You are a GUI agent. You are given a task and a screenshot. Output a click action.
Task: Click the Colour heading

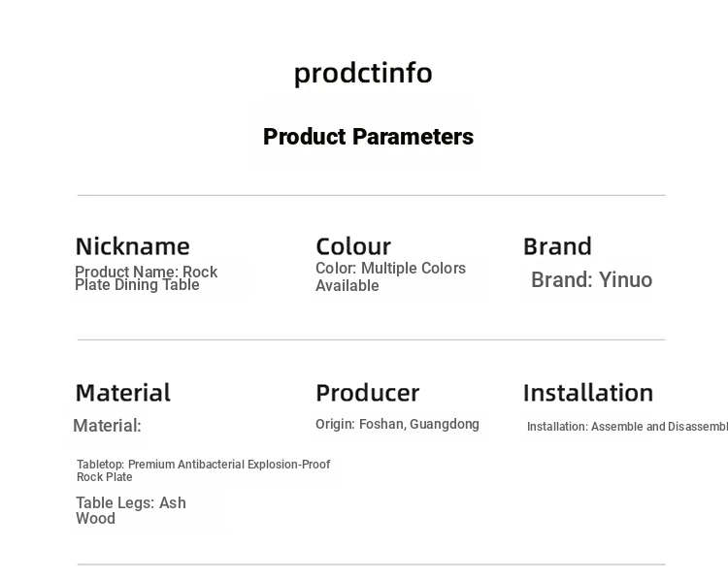[353, 246]
